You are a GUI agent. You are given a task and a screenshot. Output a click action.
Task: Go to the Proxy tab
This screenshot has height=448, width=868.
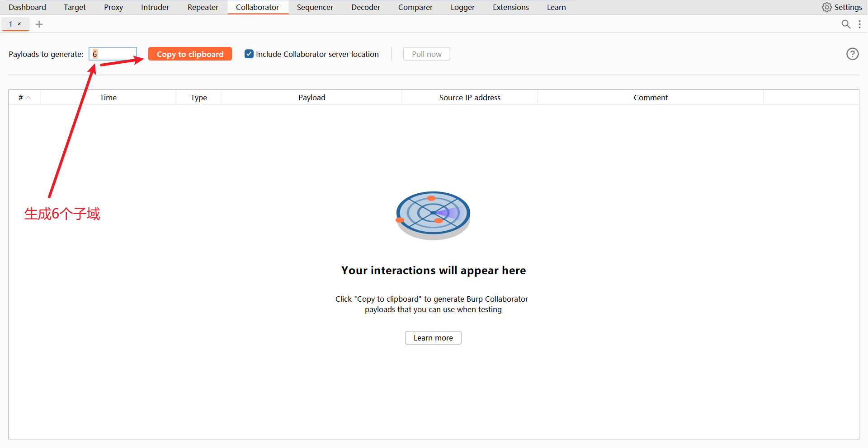pyautogui.click(x=113, y=7)
